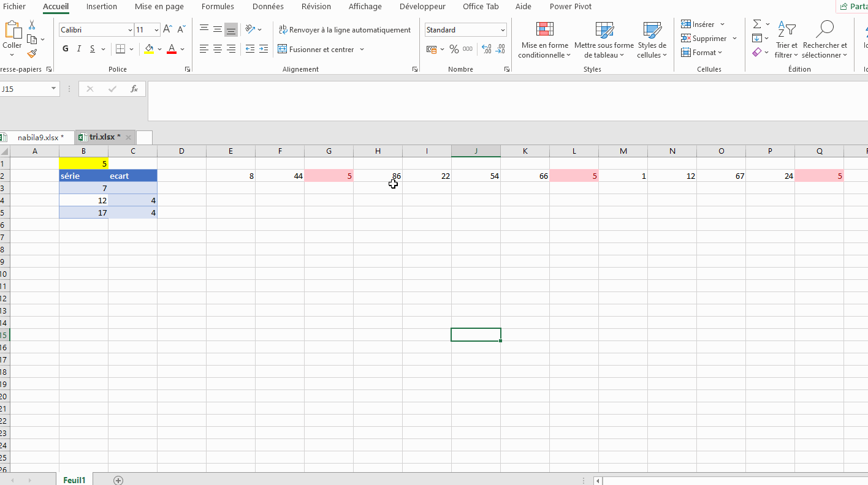Open Mise en forme conditionnelle
868x485 pixels.
[x=544, y=40]
